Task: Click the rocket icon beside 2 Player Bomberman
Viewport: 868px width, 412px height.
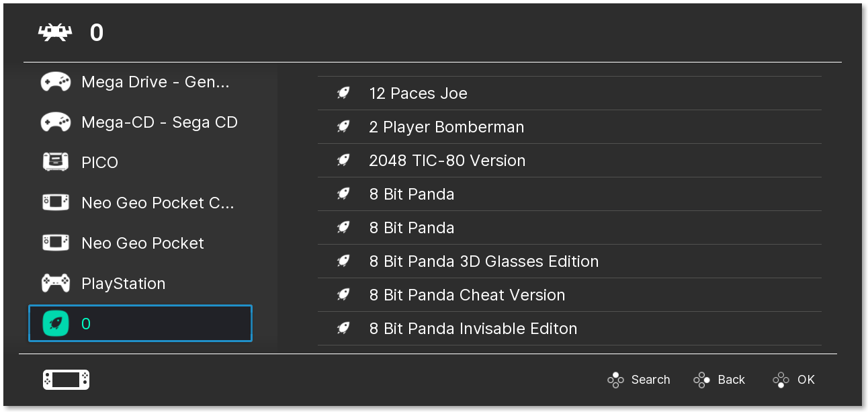Action: click(343, 126)
